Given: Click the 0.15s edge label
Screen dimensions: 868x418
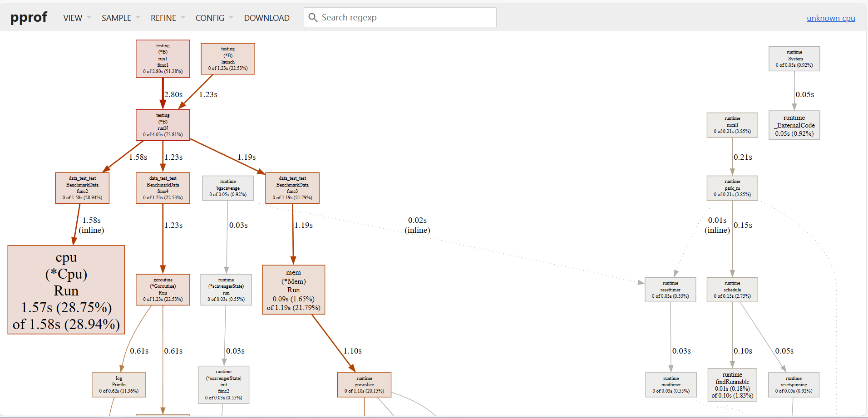Looking at the screenshot, I should 743,225.
